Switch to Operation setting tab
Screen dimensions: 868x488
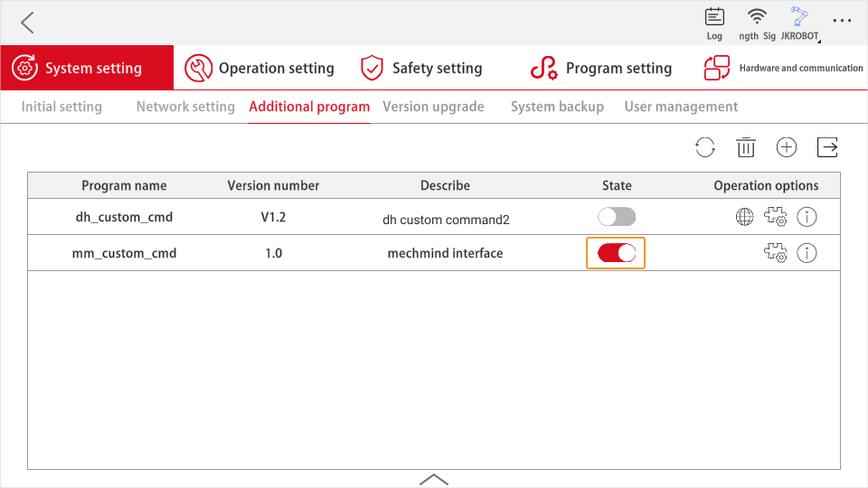259,68
